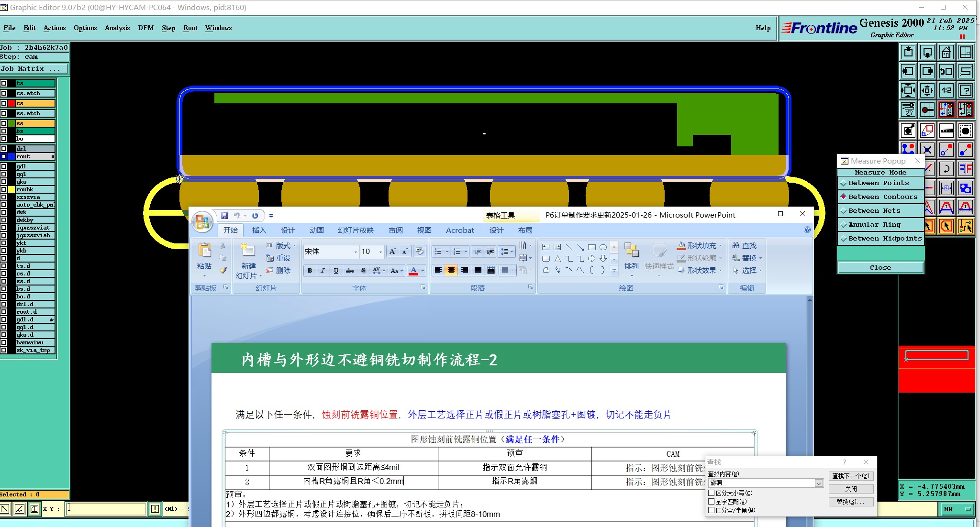980x527 pixels.
Task: Click the Format Painter brush icon
Action: tap(223, 270)
